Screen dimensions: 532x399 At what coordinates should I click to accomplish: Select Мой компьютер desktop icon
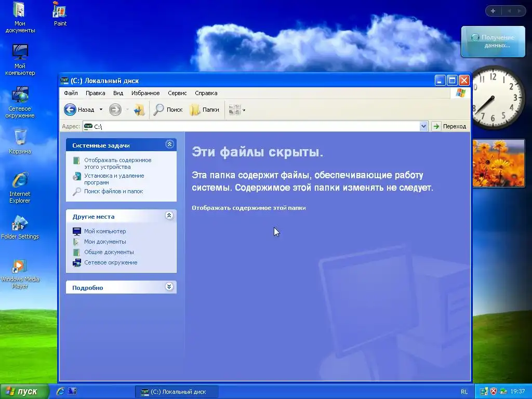click(20, 60)
